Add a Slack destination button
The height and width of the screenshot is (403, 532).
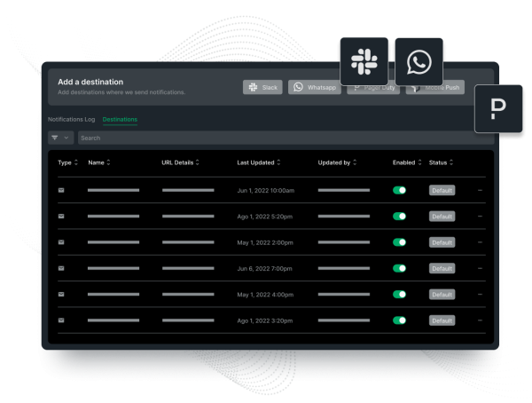(x=263, y=88)
